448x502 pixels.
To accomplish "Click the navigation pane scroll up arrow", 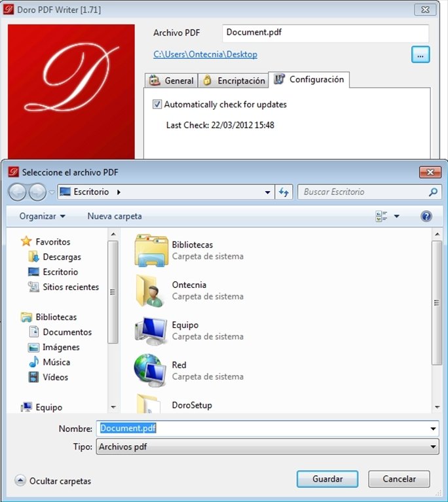I will point(113,234).
